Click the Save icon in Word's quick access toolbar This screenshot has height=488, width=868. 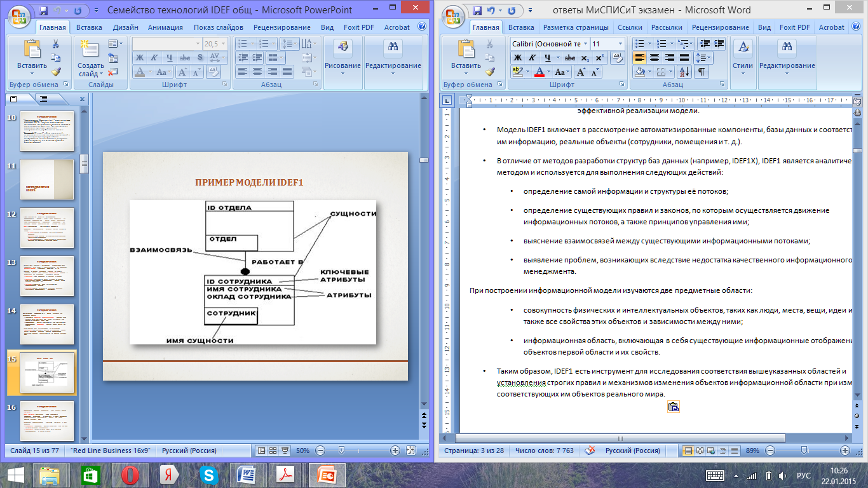[477, 11]
